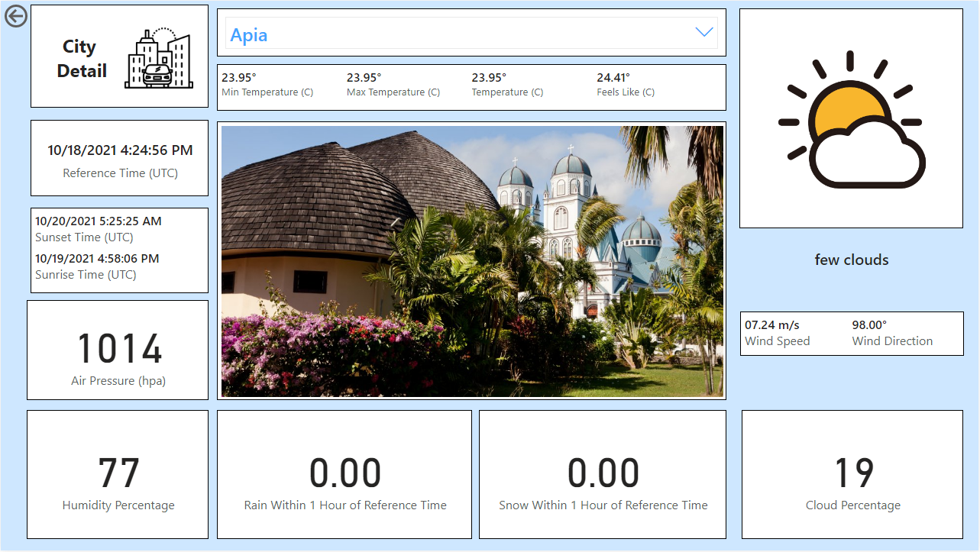Click the Air Pressure 1014 value
980x552 pixels.
click(x=118, y=349)
